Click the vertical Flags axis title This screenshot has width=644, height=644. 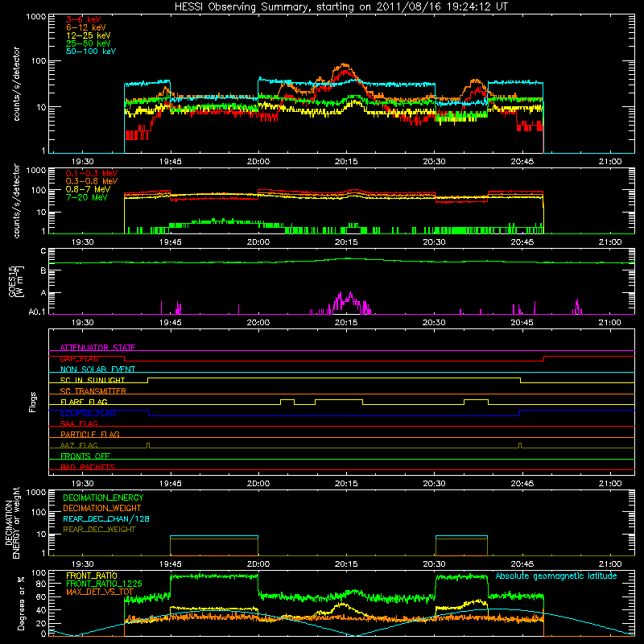pos(32,402)
